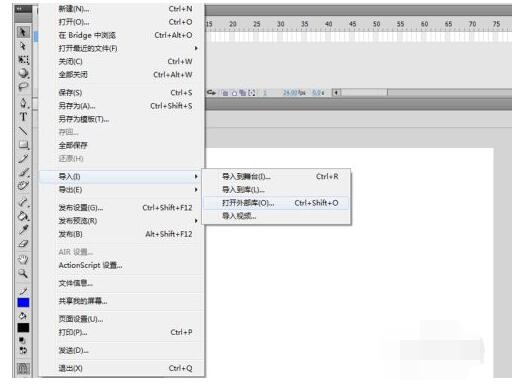Choose 保存(S) menu item
This screenshot has height=384, width=514.
(122, 93)
